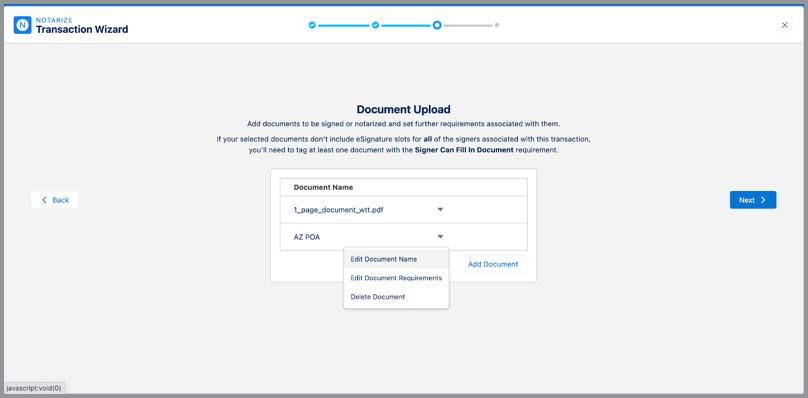Screen dimensions: 808x398
Task: Click the 'Signer Can Fill In Document' text
Action: click(464, 150)
